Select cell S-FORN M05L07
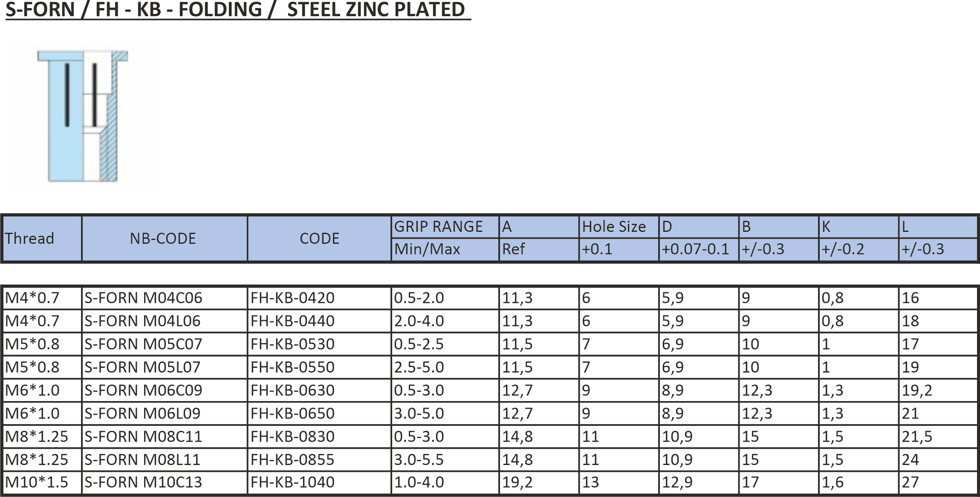980x497 pixels. [x=164, y=367]
